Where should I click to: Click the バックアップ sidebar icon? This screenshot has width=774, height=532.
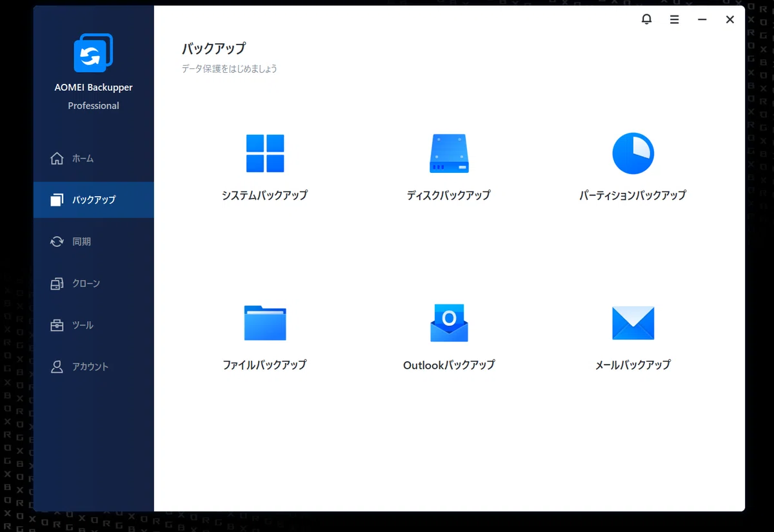(x=57, y=200)
